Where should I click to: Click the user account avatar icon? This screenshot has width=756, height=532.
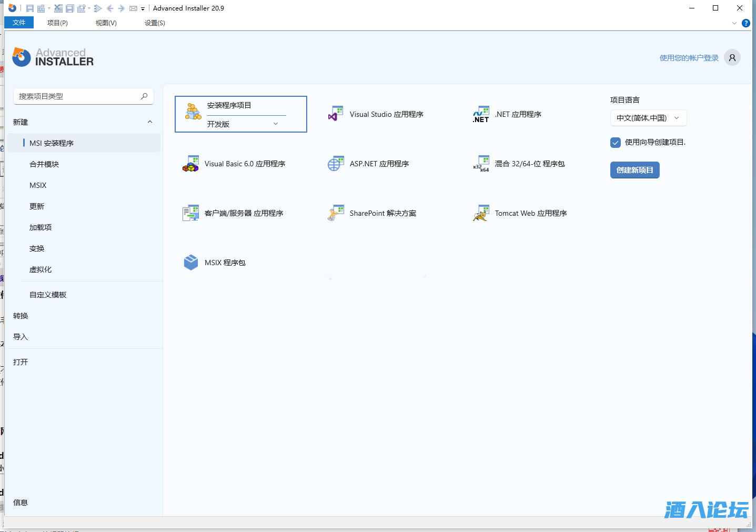732,57
